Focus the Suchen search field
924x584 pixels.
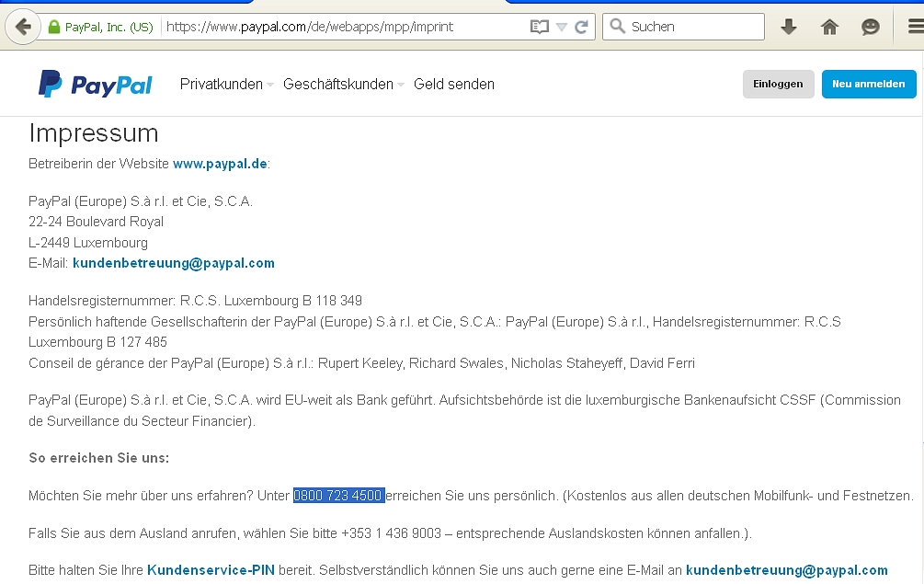pyautogui.click(x=683, y=27)
